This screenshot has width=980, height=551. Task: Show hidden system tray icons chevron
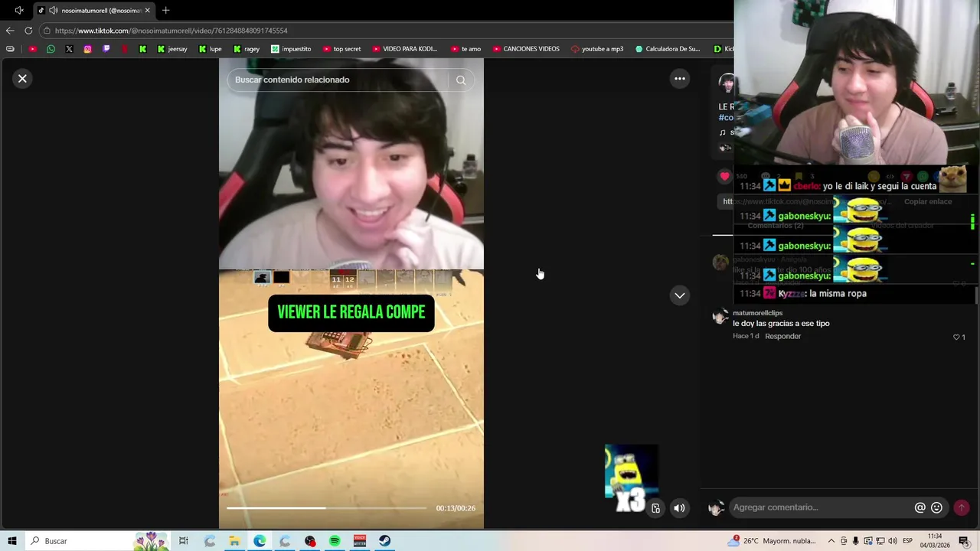coord(831,541)
